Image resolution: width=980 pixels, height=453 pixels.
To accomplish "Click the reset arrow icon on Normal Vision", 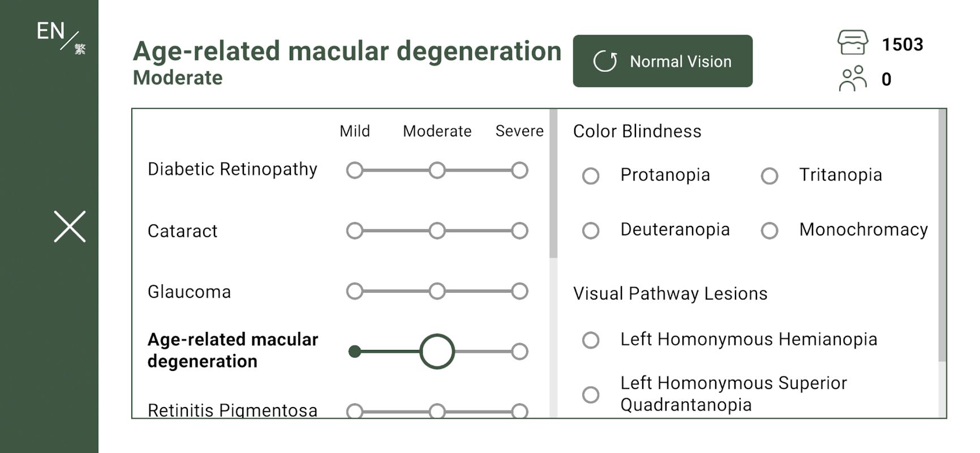I will pyautogui.click(x=605, y=61).
